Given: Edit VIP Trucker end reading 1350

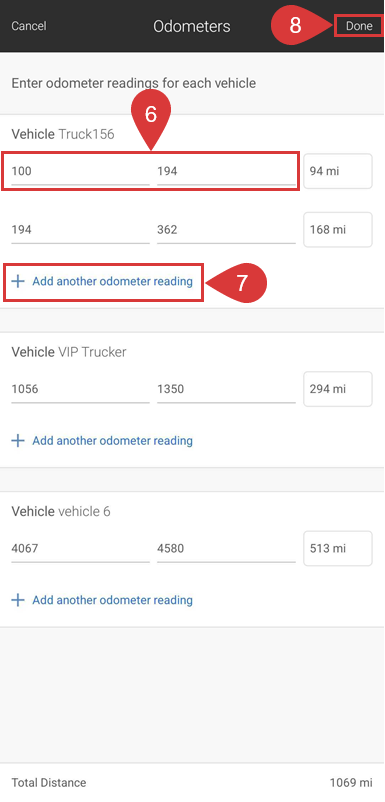Looking at the screenshot, I should tap(226, 389).
